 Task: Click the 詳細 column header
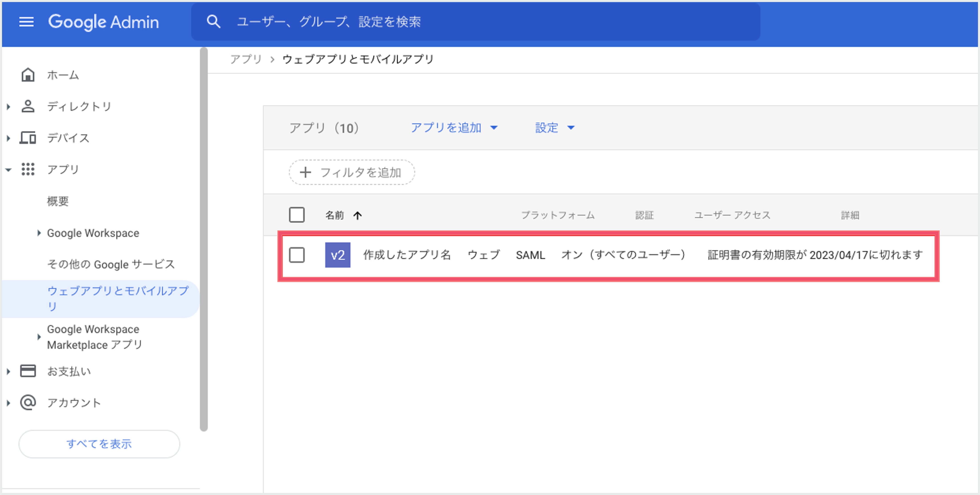tap(850, 215)
